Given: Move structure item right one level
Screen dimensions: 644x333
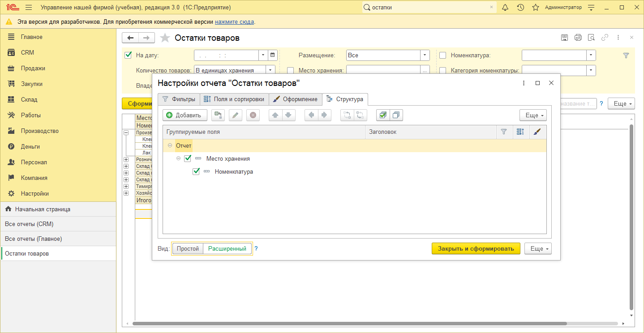Looking at the screenshot, I should pos(324,115).
